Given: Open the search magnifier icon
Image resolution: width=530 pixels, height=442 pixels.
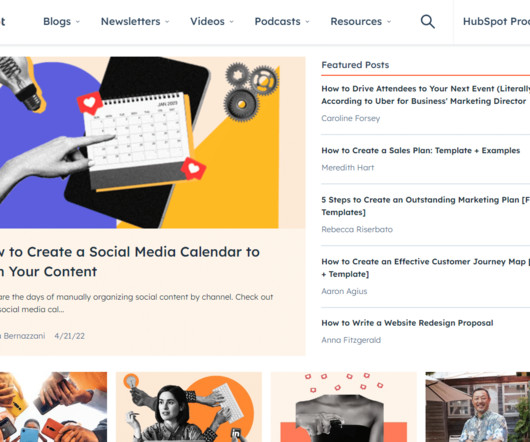Looking at the screenshot, I should tap(428, 22).
